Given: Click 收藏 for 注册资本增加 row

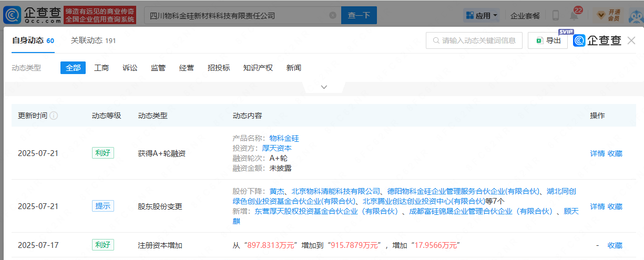Looking at the screenshot, I should (615, 245).
